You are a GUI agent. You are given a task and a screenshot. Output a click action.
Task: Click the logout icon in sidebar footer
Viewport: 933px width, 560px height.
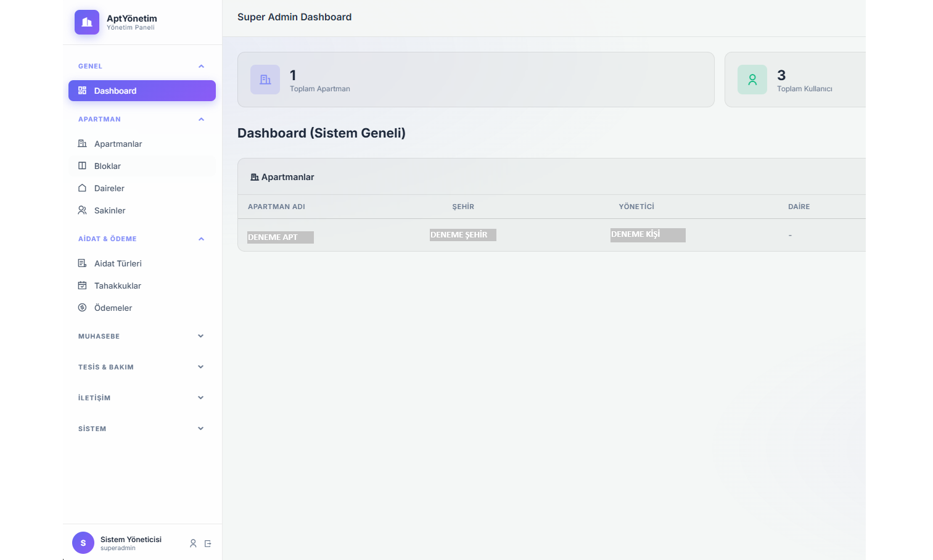(x=208, y=543)
